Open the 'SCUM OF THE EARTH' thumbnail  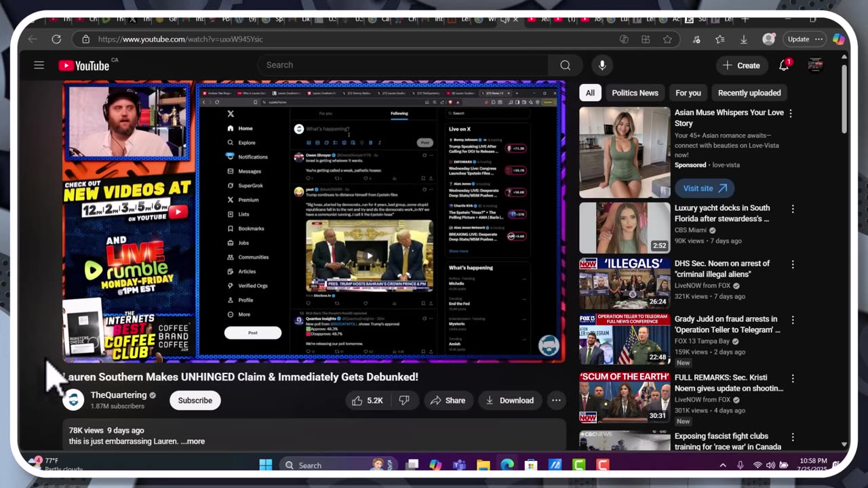[x=625, y=397]
